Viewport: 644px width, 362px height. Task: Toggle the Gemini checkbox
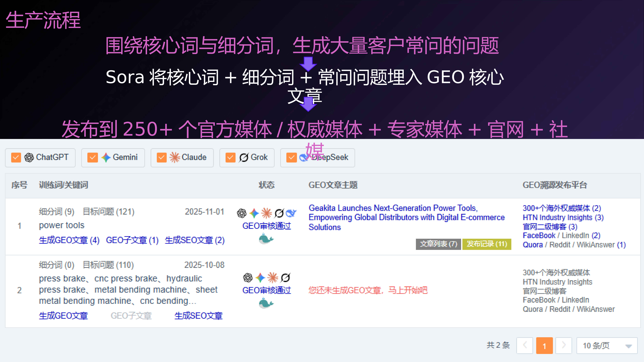93,158
